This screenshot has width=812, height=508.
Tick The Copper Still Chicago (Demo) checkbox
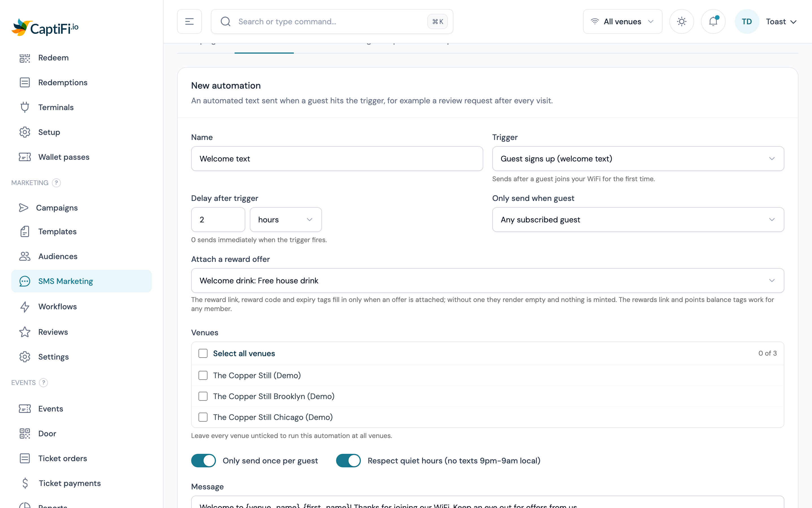[x=203, y=417]
